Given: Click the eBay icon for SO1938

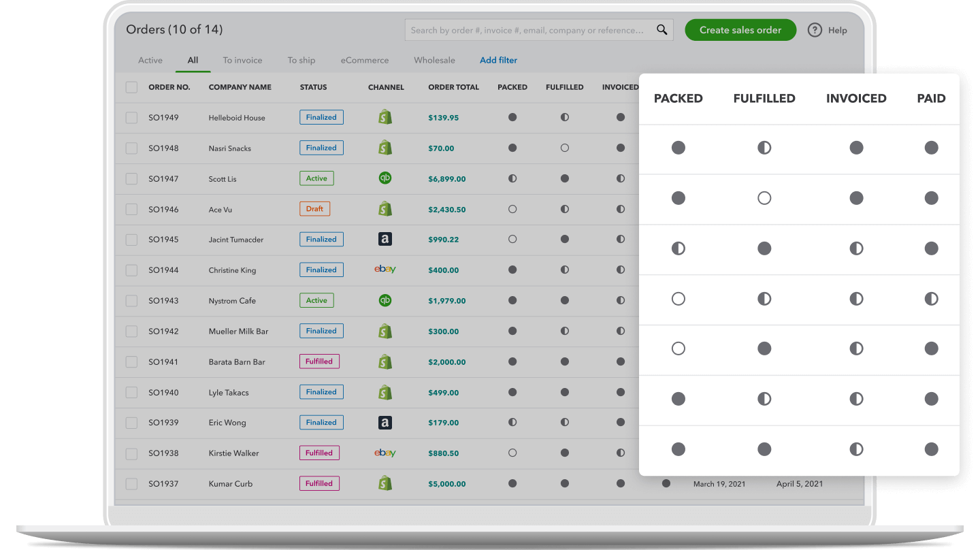Looking at the screenshot, I should click(385, 453).
